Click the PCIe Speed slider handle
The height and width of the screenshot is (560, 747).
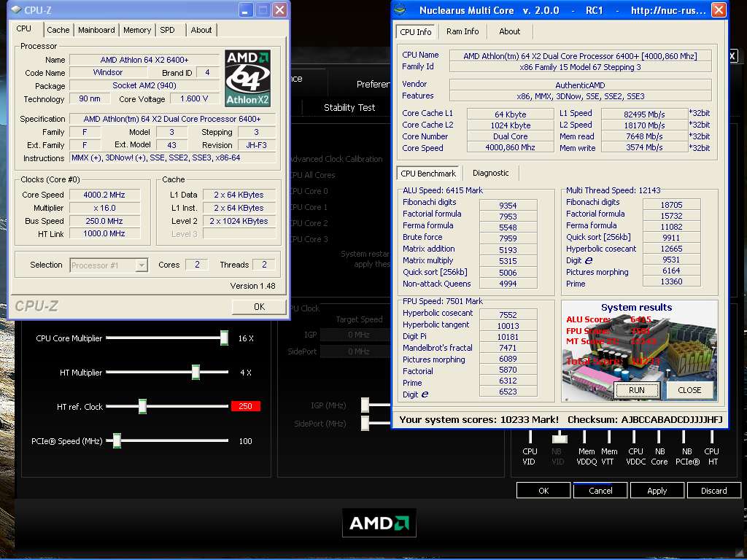point(117,441)
